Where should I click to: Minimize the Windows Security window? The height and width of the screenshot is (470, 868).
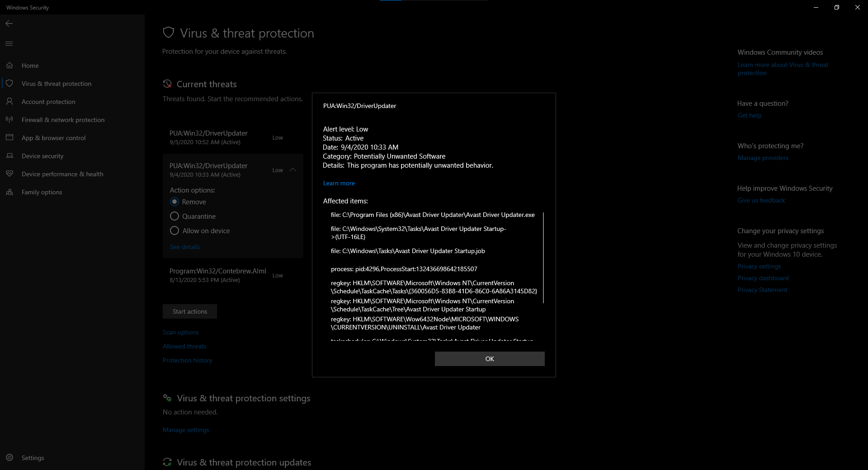pyautogui.click(x=816, y=7)
